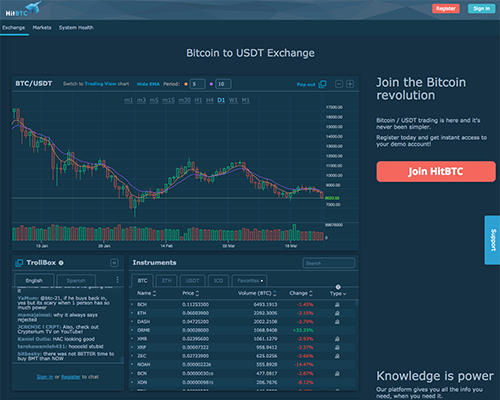Open the Exchange tab

(x=14, y=28)
